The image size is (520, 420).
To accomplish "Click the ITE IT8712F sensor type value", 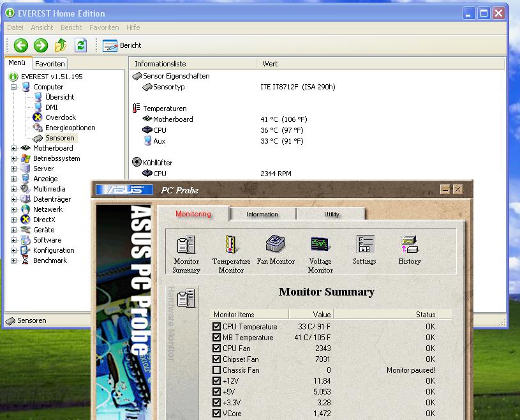I will click(x=298, y=87).
